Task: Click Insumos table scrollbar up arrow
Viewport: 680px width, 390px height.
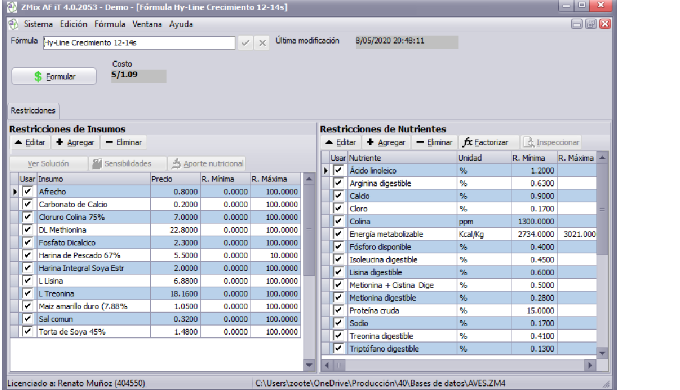Action: [x=309, y=179]
